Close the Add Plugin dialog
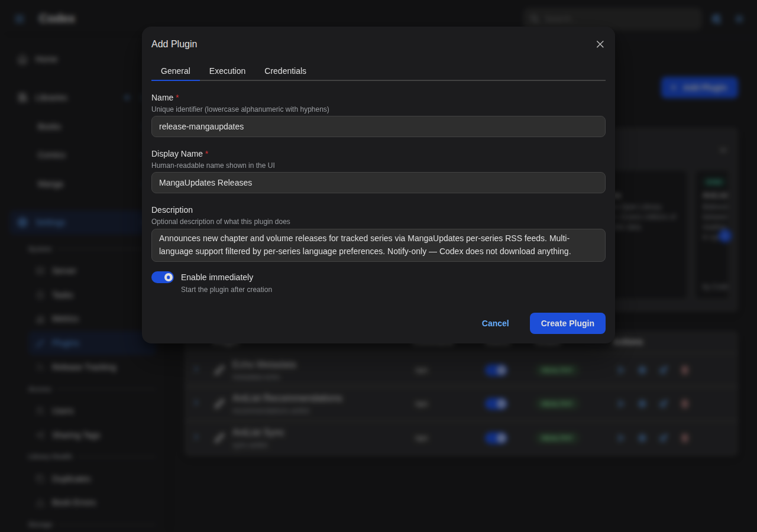 [600, 44]
